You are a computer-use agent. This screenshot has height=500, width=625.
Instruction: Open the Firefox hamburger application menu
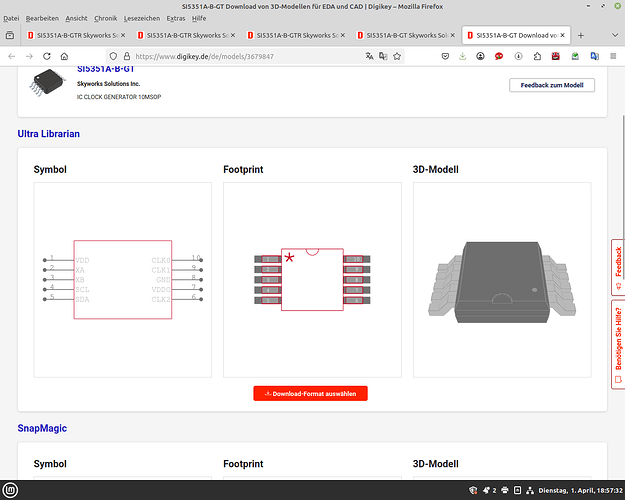(x=613, y=56)
